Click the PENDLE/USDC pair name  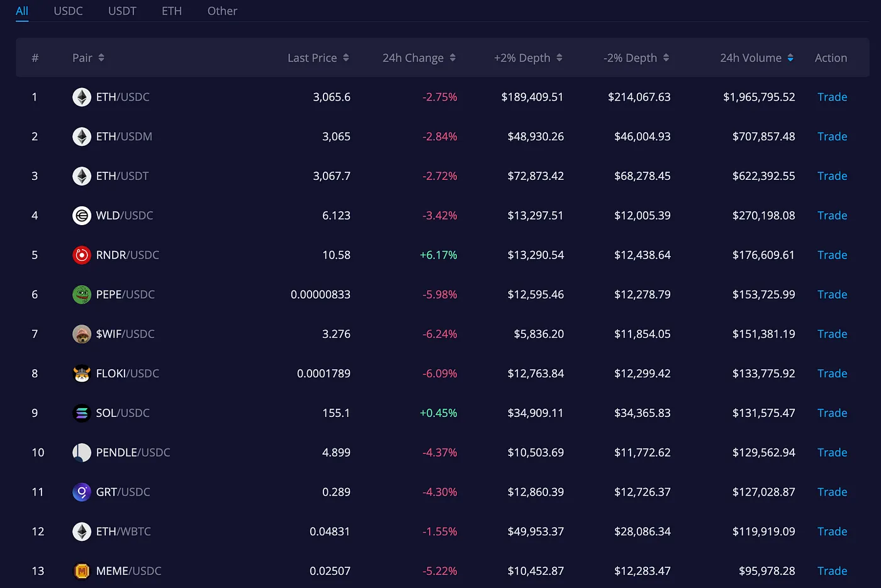click(133, 452)
